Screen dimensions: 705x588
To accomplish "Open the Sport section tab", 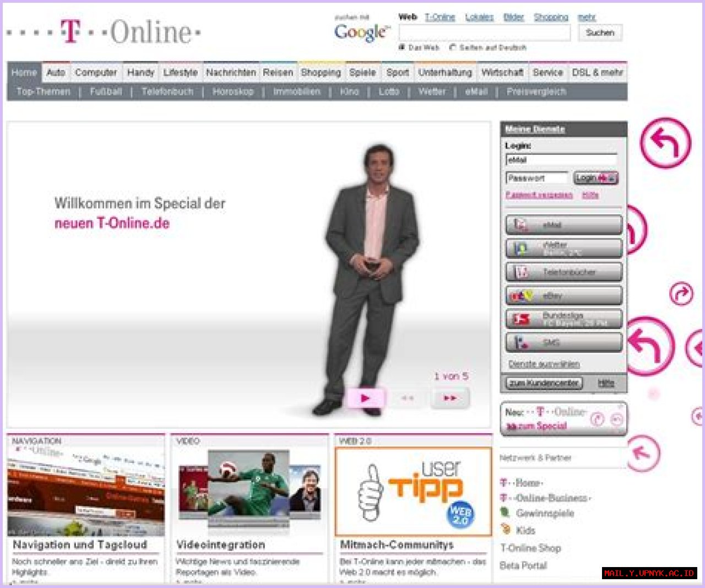I will click(x=398, y=72).
